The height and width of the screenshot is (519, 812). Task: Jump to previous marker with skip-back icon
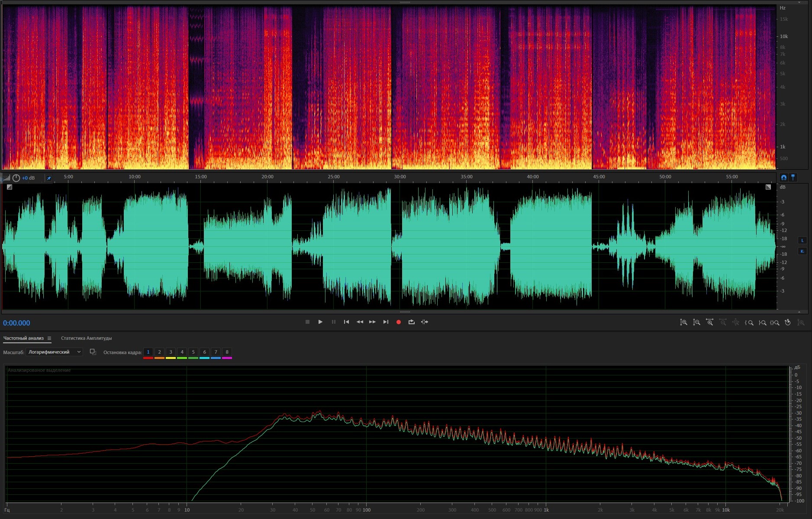346,322
